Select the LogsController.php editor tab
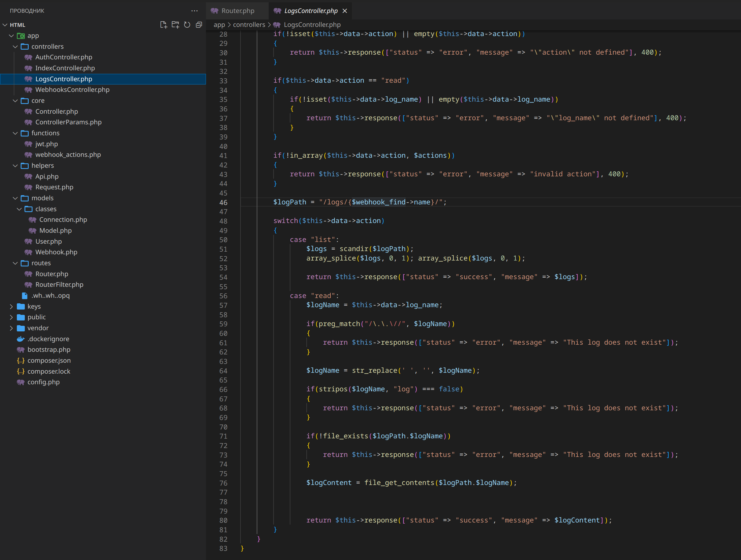The image size is (741, 560). [x=311, y=11]
